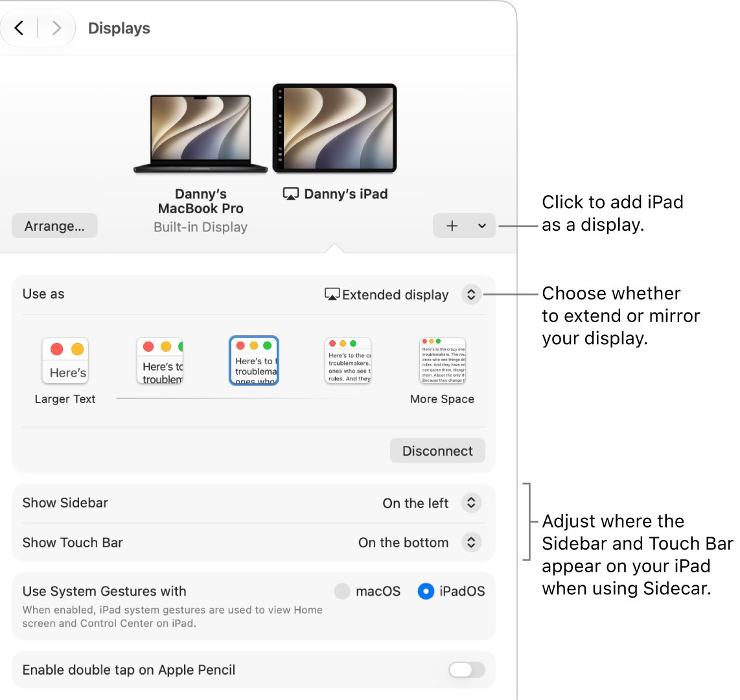Screen dimensions: 740x700
Task: Click the Displays title text
Action: pyautogui.click(x=119, y=28)
